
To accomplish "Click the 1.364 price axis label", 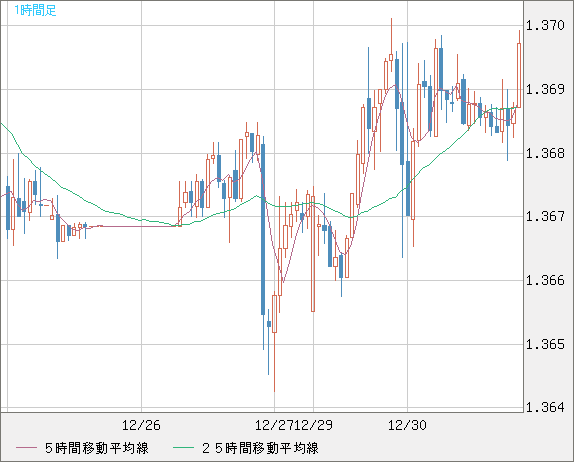I will pos(545,407).
